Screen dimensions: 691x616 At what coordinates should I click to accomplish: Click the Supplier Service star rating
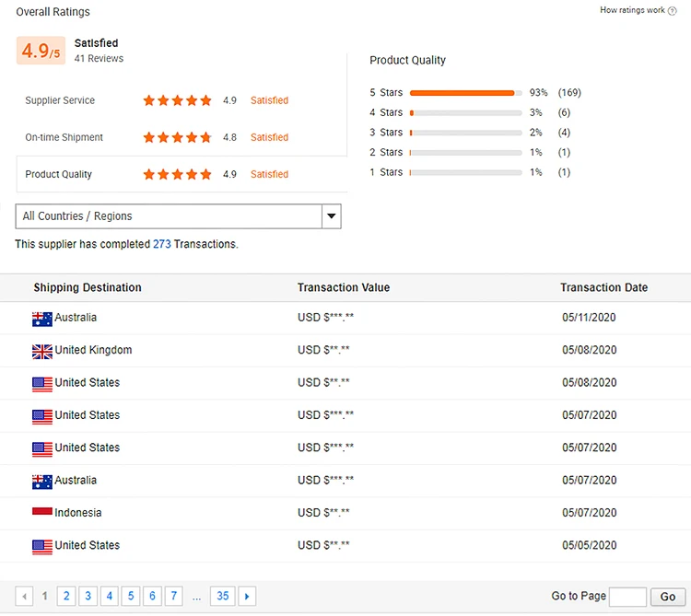177,100
